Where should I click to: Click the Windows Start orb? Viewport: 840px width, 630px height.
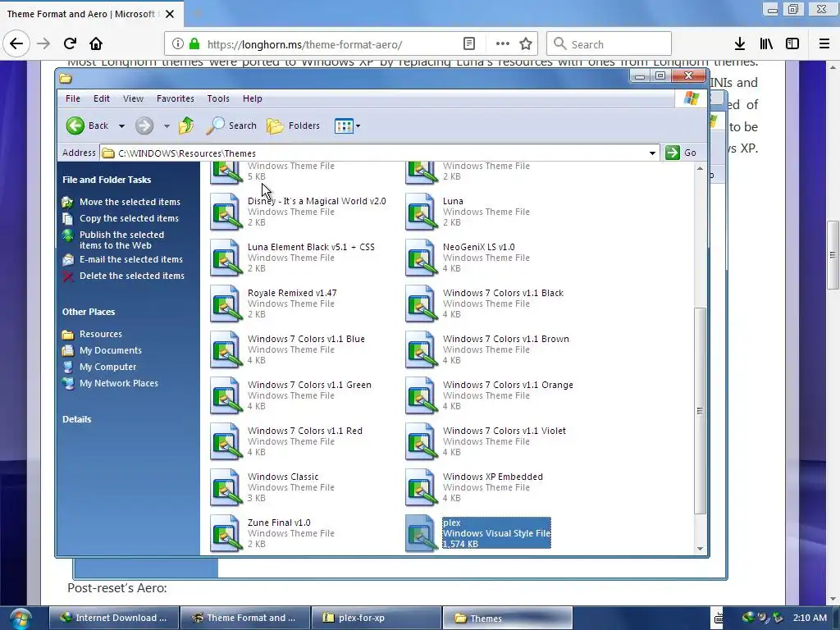[x=21, y=619]
